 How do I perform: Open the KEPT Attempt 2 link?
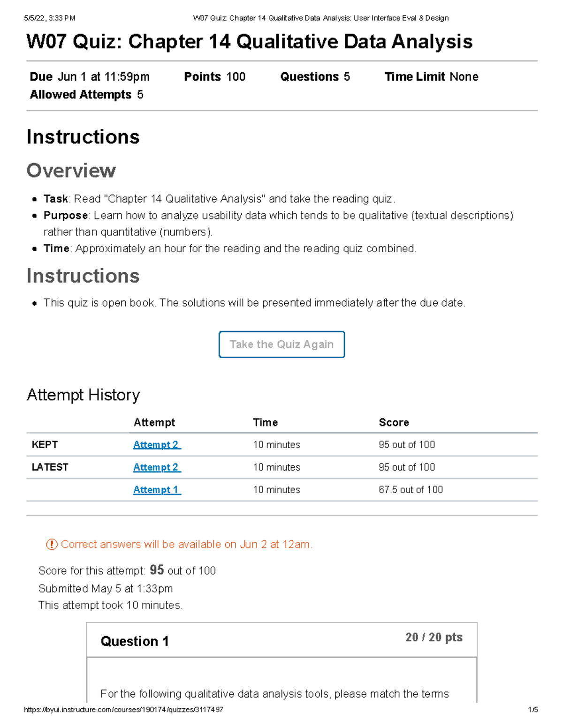(157, 444)
